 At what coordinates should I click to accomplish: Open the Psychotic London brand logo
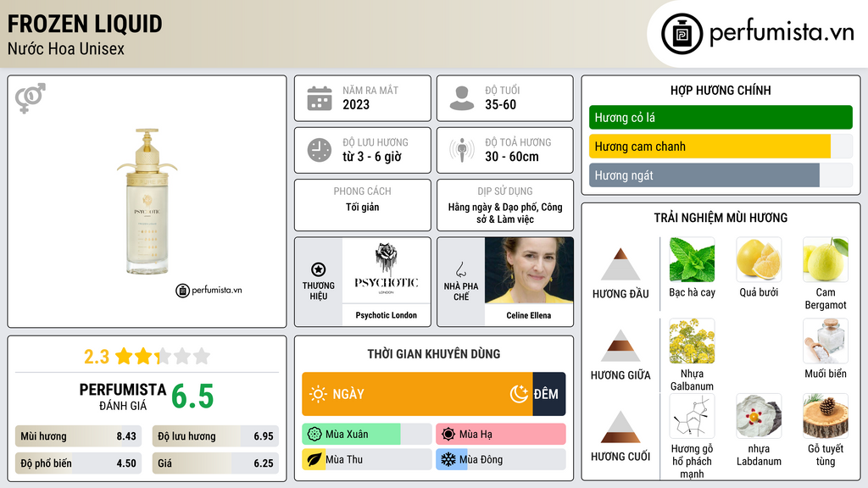click(387, 270)
